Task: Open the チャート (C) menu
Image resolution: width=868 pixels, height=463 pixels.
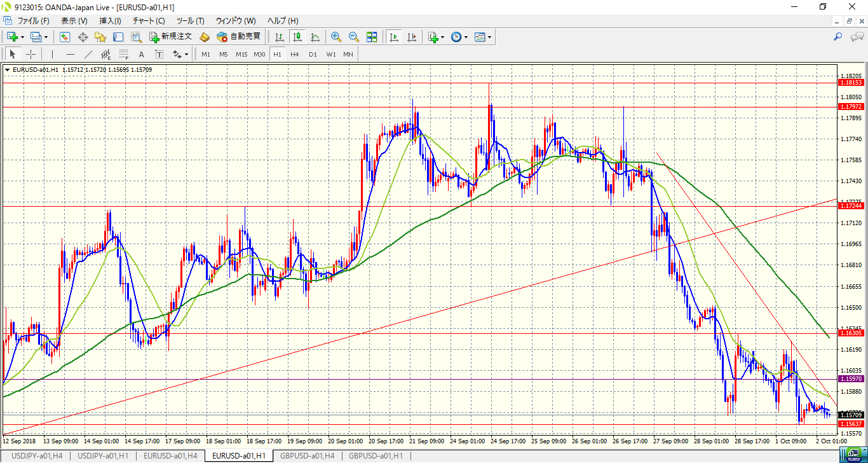Action: (x=149, y=21)
